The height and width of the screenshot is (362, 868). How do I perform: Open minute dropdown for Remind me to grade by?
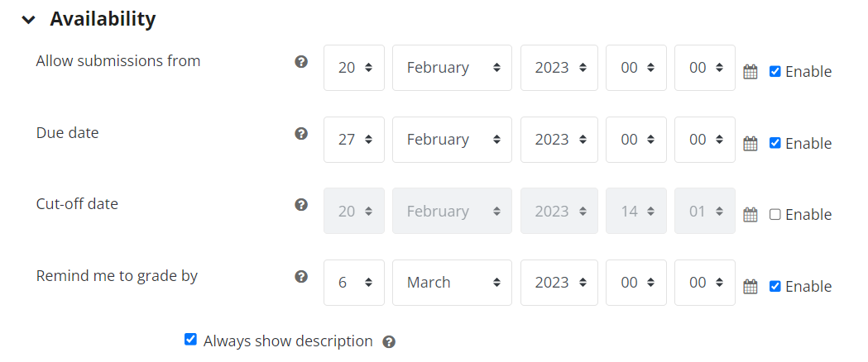pyautogui.click(x=705, y=283)
